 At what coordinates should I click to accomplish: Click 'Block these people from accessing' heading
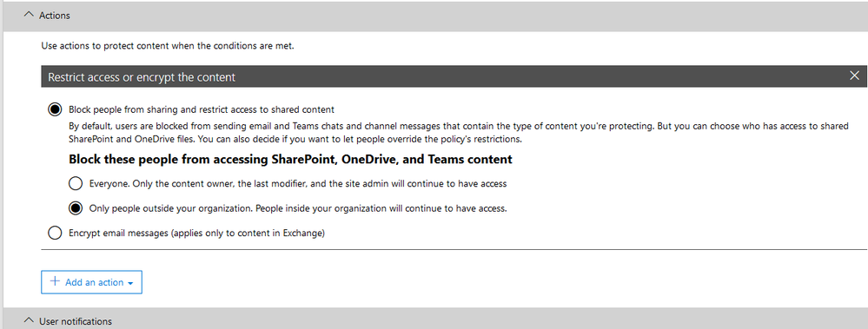coord(290,160)
